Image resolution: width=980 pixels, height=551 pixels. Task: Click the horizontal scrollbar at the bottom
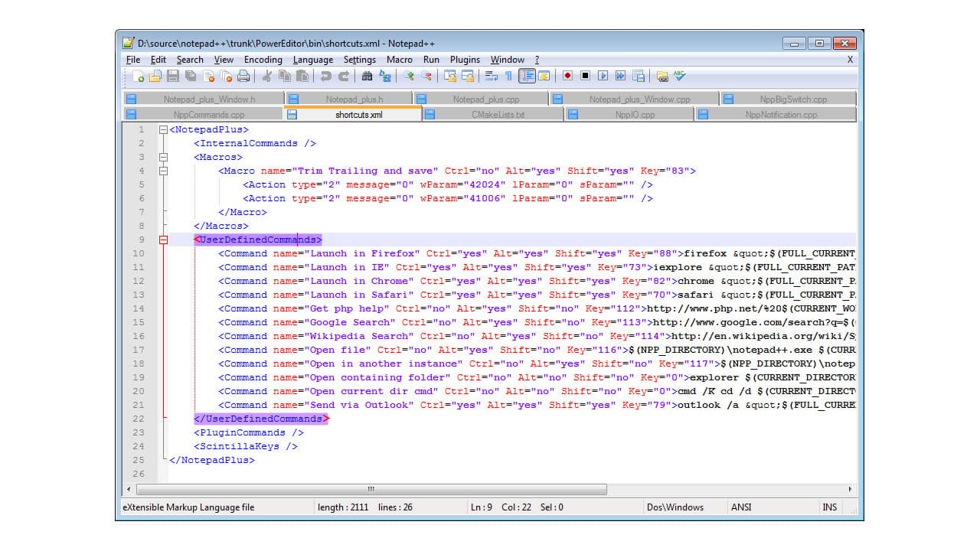click(370, 488)
